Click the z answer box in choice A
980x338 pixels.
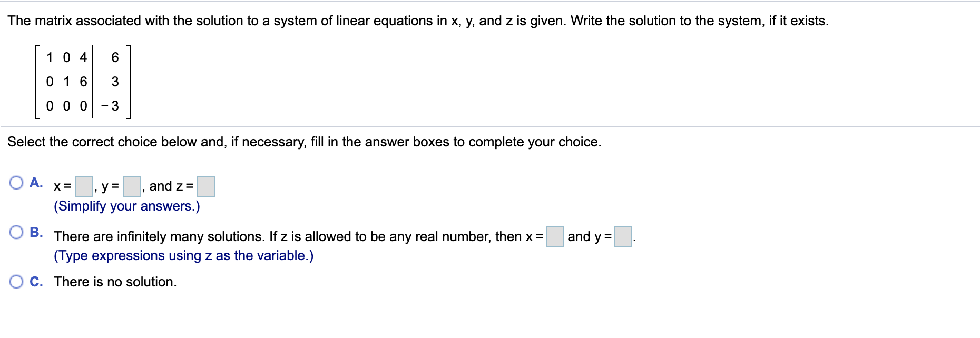205,185
